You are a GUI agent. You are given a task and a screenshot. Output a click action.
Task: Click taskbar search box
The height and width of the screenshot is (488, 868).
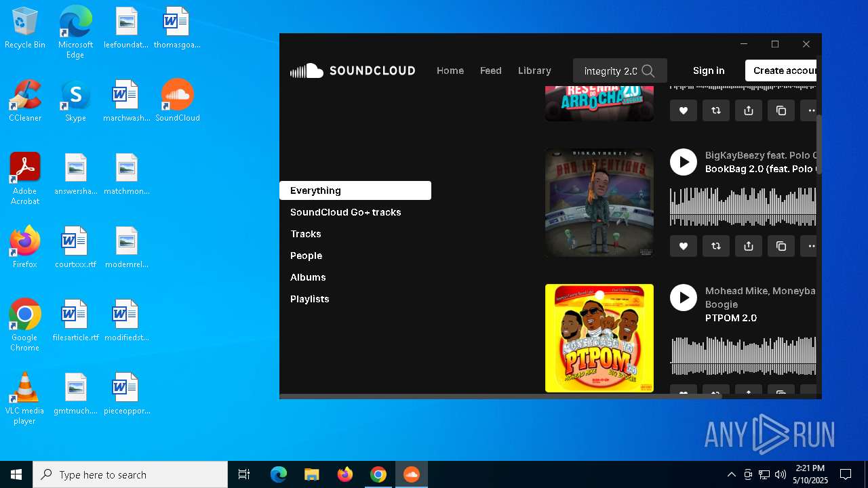(130, 474)
